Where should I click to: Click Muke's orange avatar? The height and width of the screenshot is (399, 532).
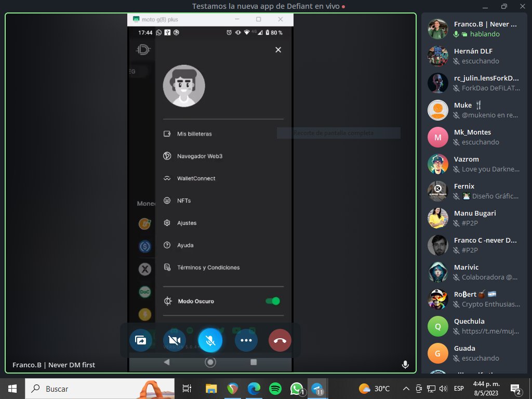[x=437, y=110]
